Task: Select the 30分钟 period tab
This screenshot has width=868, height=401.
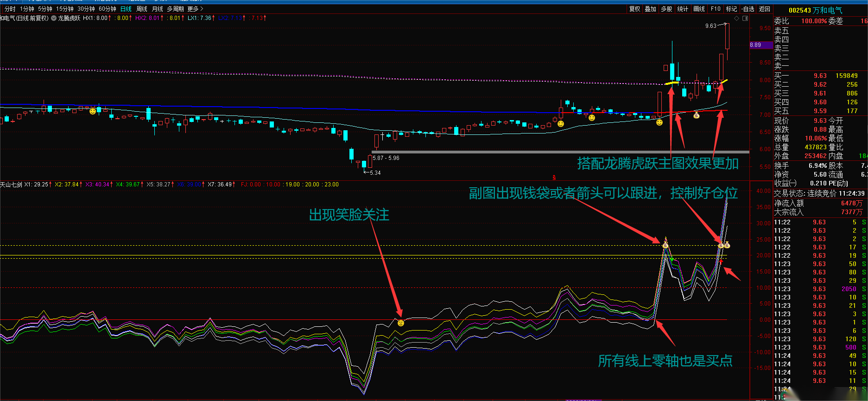Action: pos(86,9)
